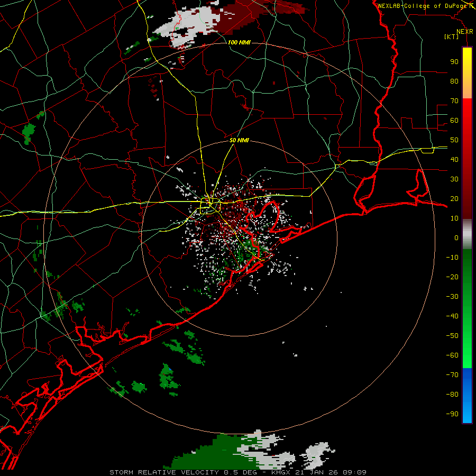The height and width of the screenshot is (476, 476).
Task: Click the 50 NMI range ring label
Action: click(x=239, y=140)
